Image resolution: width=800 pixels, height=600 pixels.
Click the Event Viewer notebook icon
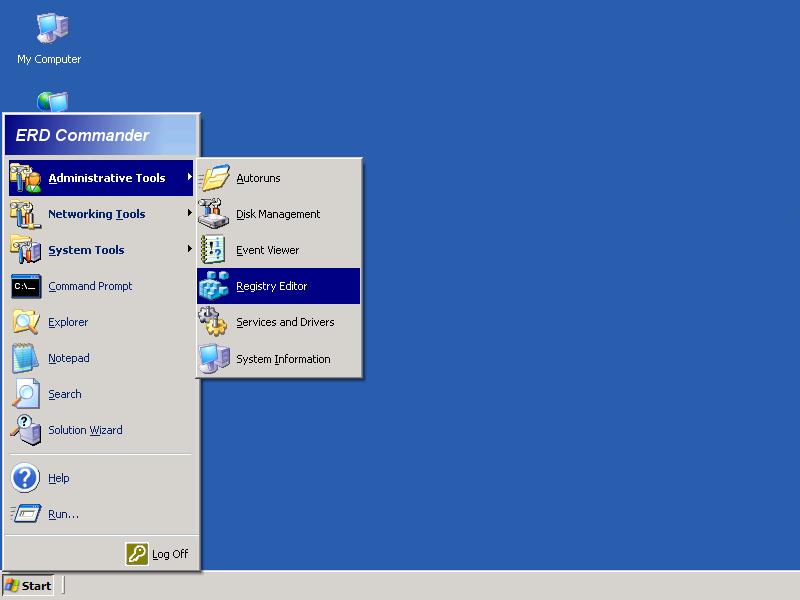click(213, 249)
